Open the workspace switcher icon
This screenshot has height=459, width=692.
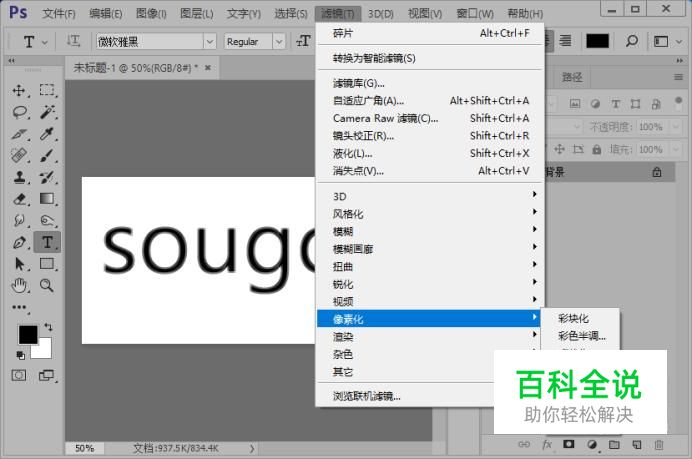[x=661, y=41]
